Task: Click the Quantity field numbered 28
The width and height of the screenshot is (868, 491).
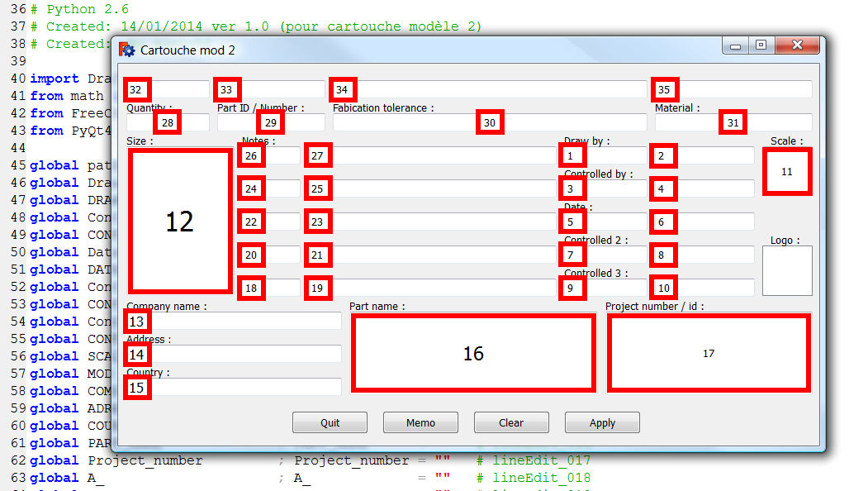Action: point(168,122)
